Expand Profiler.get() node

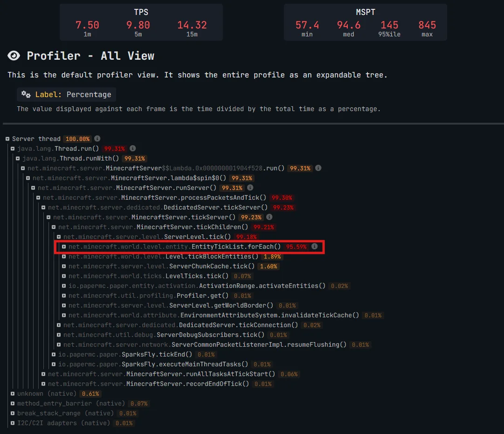pyautogui.click(x=64, y=296)
